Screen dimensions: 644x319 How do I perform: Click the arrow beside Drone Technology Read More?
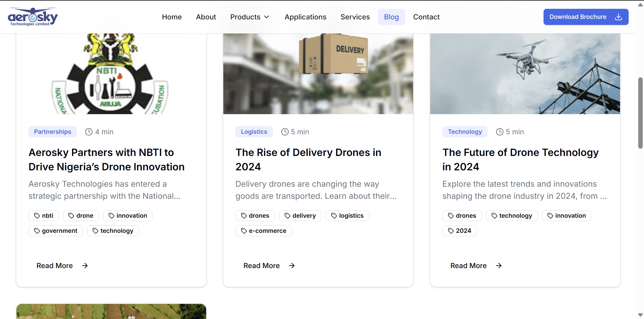tap(499, 266)
